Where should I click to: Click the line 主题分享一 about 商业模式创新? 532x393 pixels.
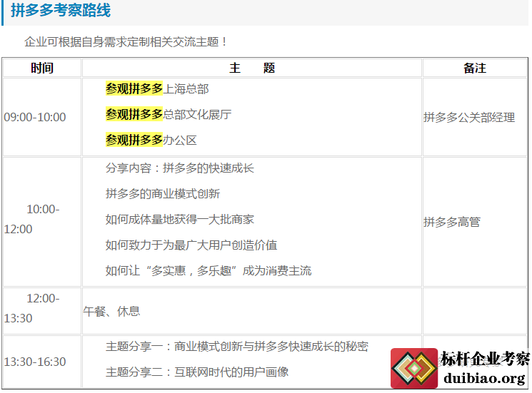point(237,346)
